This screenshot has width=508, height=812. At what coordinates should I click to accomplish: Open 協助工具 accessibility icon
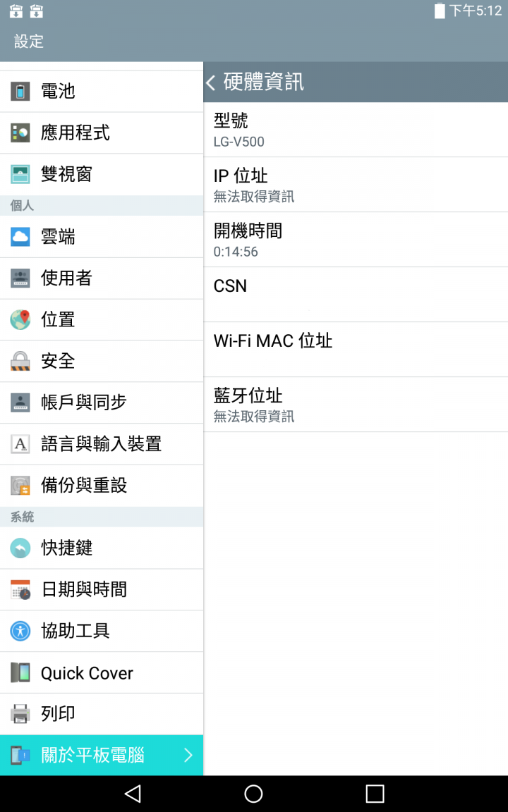click(20, 631)
